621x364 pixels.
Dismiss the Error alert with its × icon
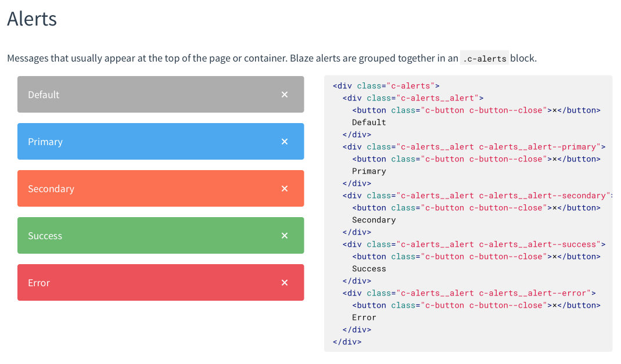285,282
